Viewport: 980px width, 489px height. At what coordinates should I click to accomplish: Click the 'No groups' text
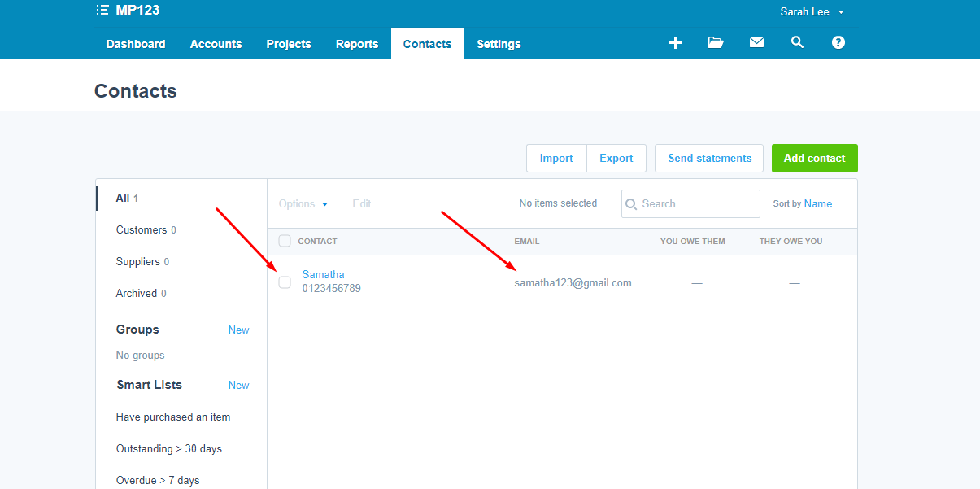tap(141, 355)
